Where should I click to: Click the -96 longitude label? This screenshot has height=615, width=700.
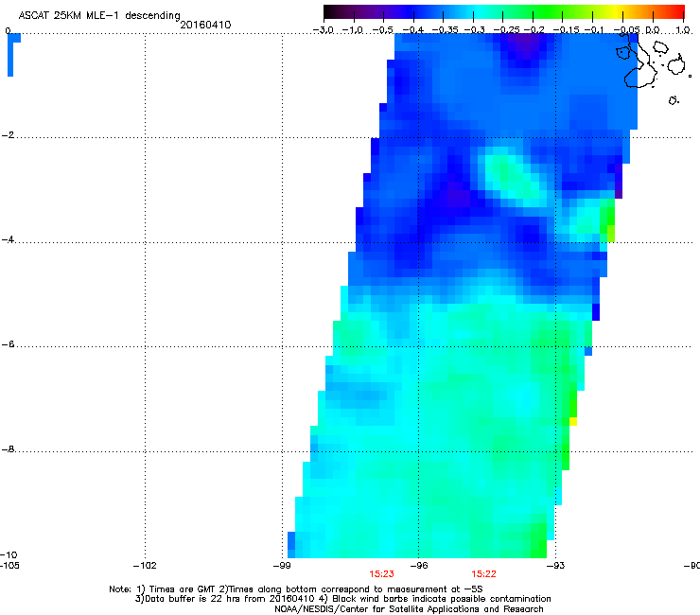[419, 566]
